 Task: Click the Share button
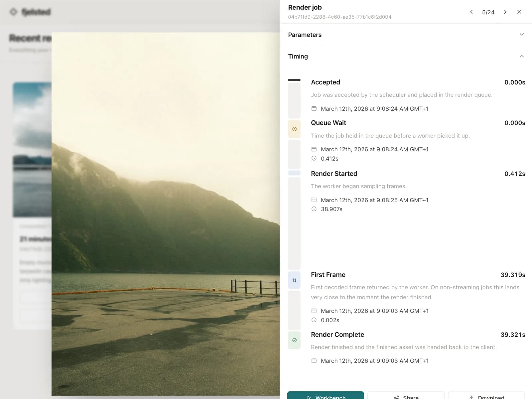pyautogui.click(x=406, y=396)
